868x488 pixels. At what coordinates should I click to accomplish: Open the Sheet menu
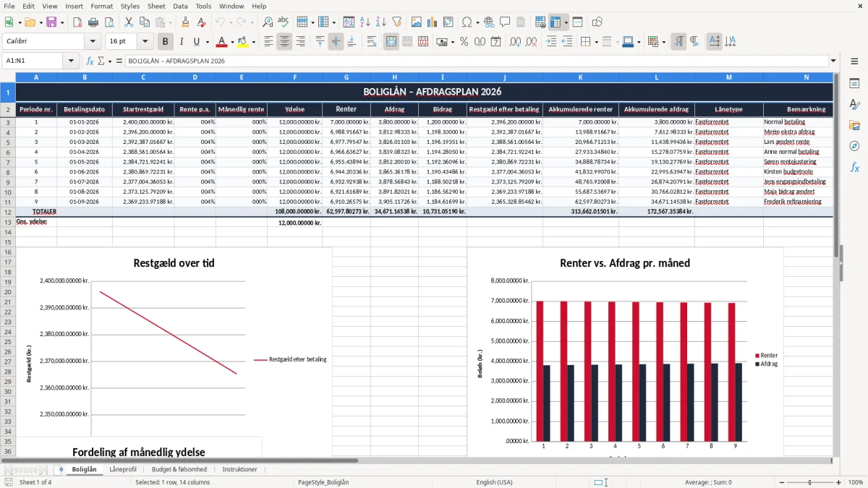click(x=156, y=6)
